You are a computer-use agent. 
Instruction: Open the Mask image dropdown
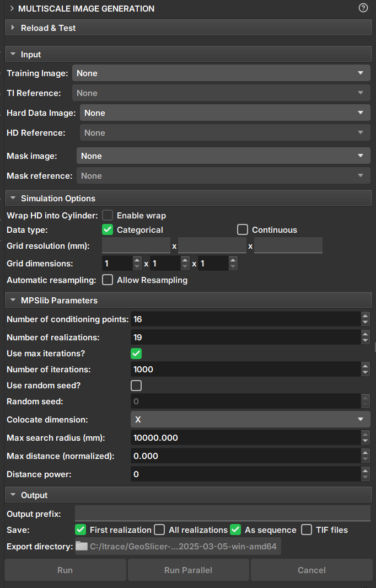223,156
